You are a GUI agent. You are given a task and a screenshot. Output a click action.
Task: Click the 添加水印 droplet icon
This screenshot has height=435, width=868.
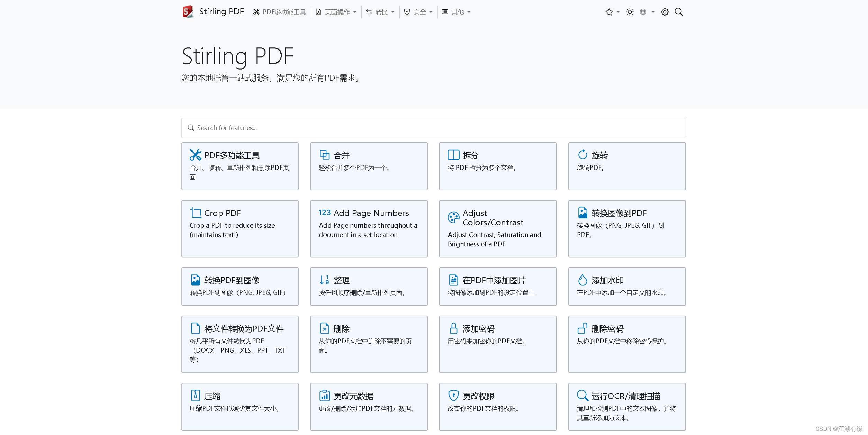coord(583,280)
